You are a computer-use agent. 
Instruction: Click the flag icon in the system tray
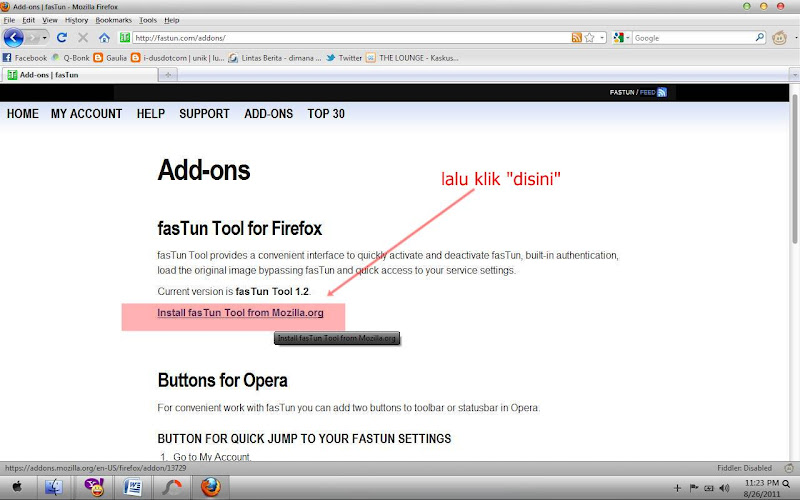[x=693, y=488]
